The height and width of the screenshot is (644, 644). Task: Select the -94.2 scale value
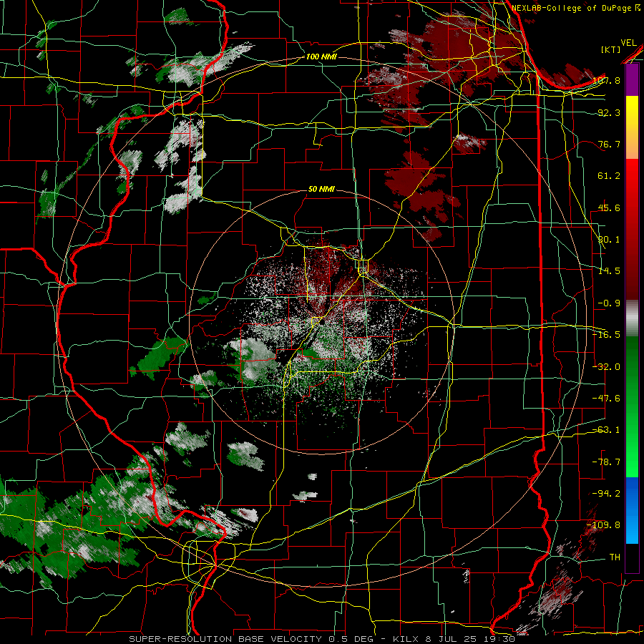606,494
